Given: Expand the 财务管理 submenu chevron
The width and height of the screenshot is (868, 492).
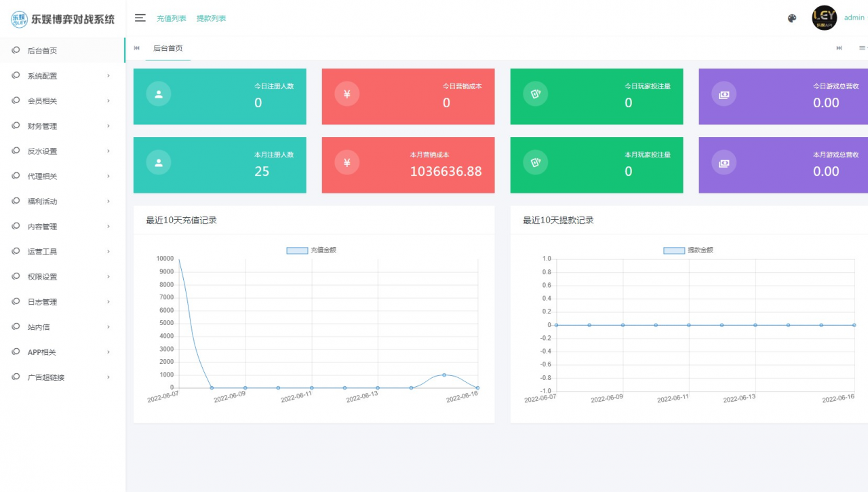Looking at the screenshot, I should [x=108, y=126].
